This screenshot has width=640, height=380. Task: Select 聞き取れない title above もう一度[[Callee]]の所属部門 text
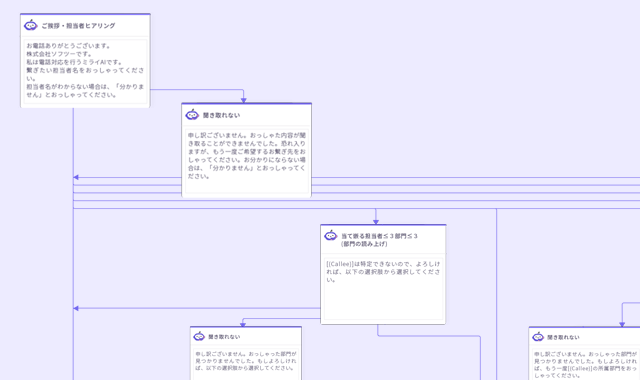[563, 337]
